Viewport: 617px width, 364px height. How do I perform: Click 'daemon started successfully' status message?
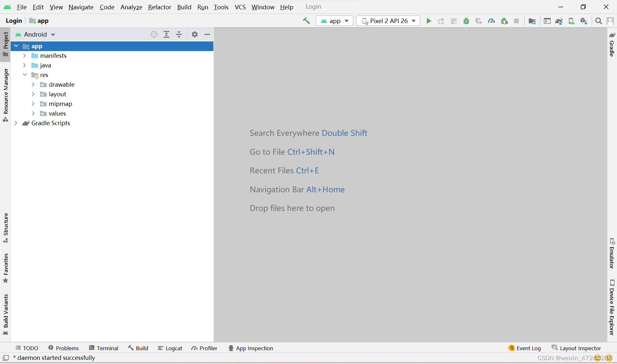click(54, 358)
